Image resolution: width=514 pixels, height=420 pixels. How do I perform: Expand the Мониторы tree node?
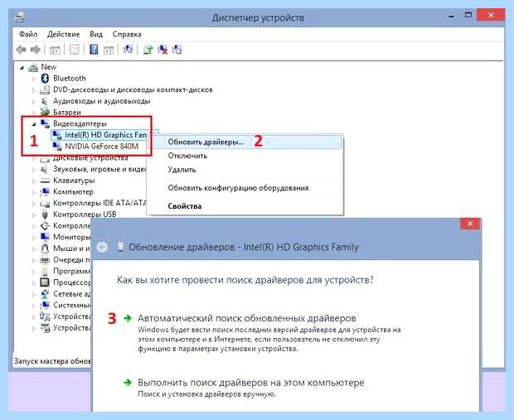point(33,238)
